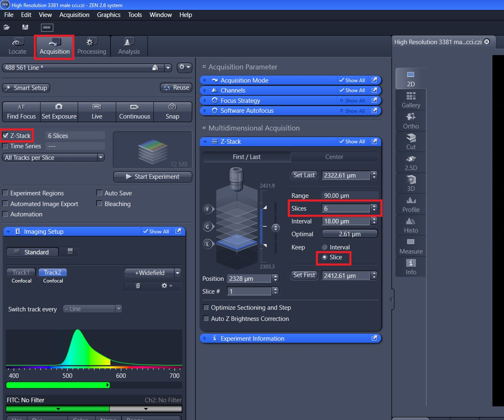Open the Profile view icon
This screenshot has height=420, width=504.
[411, 201]
